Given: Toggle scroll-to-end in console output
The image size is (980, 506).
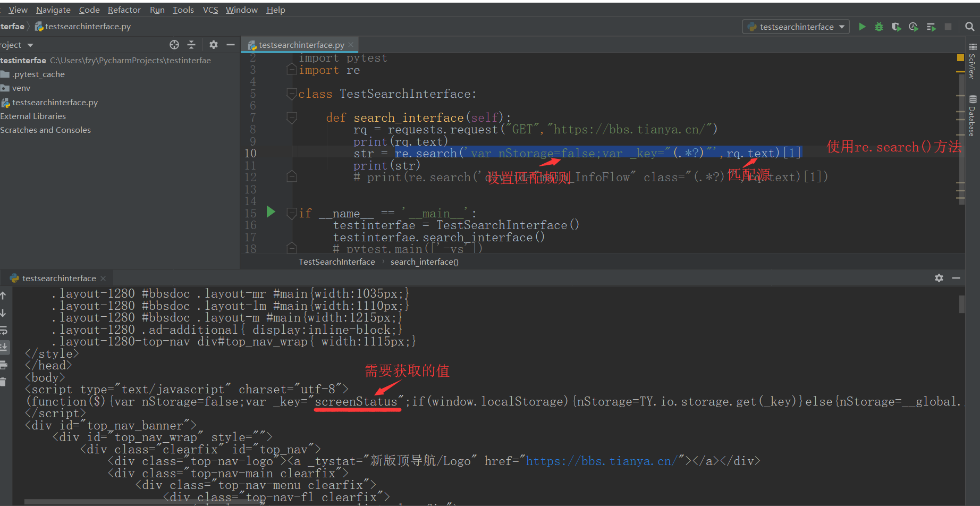Looking at the screenshot, I should coord(4,347).
